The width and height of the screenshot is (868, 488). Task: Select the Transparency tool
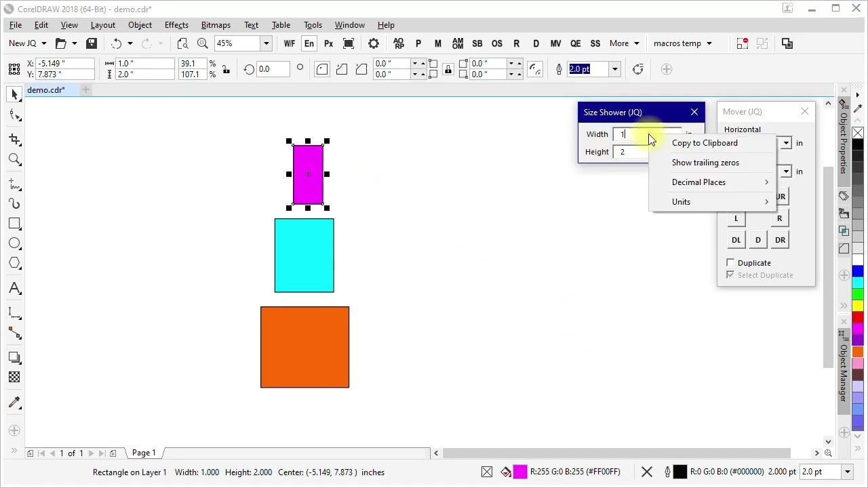15,377
